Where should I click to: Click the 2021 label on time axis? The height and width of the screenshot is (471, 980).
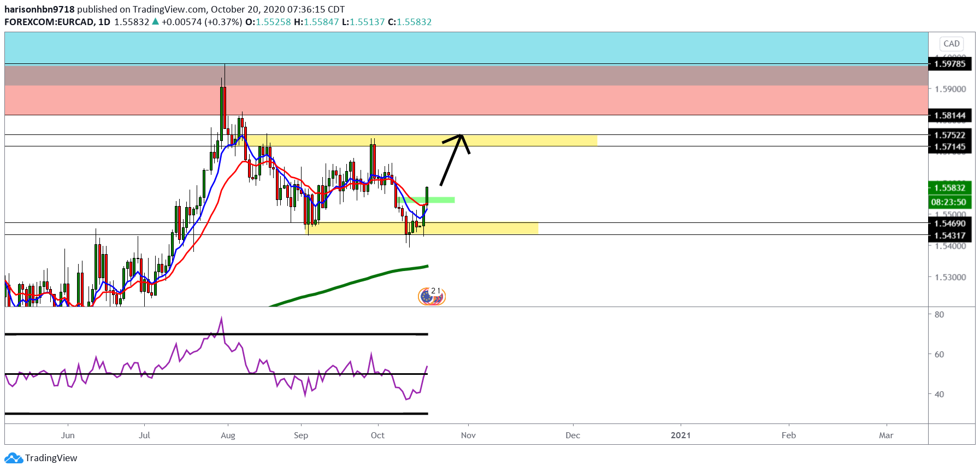coord(681,435)
